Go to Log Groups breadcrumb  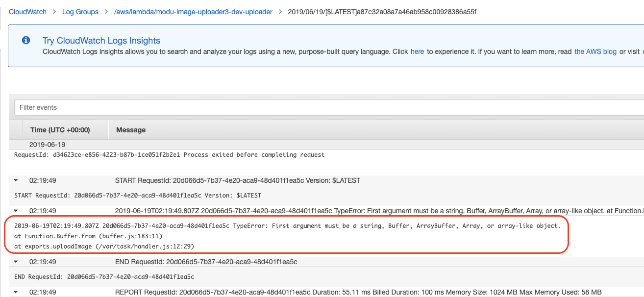point(80,12)
